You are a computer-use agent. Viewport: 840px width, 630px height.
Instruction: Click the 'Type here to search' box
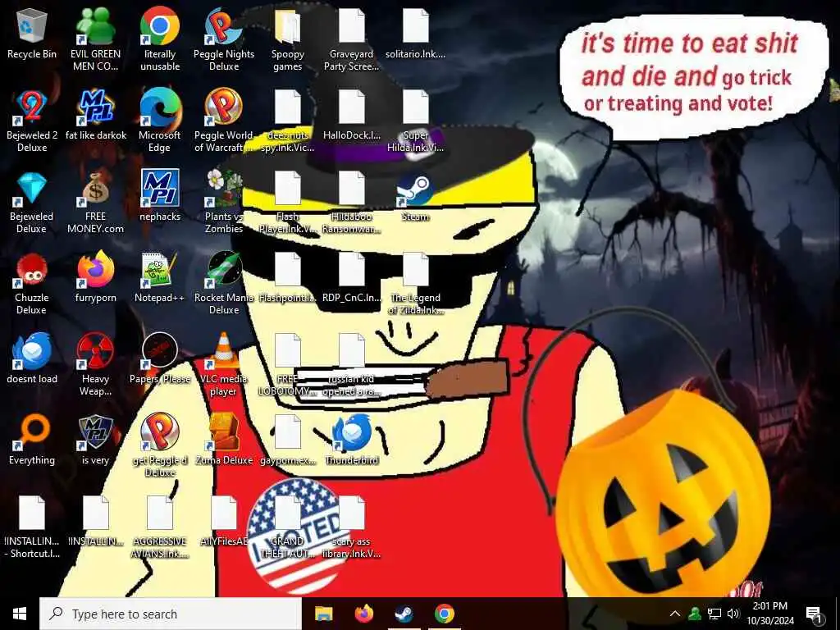171,614
